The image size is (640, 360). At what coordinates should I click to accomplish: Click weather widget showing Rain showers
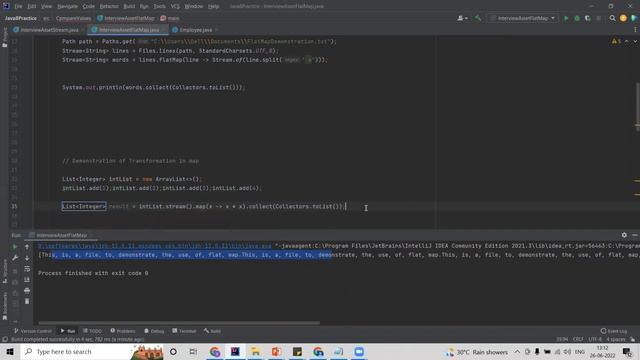[x=477, y=352]
